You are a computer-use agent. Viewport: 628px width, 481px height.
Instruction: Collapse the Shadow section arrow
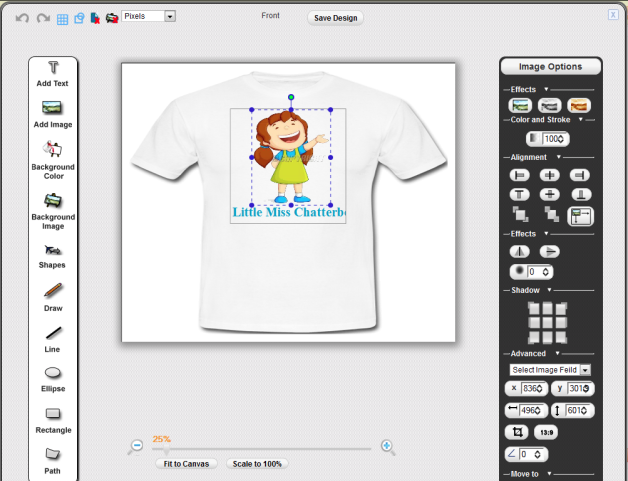click(550, 290)
